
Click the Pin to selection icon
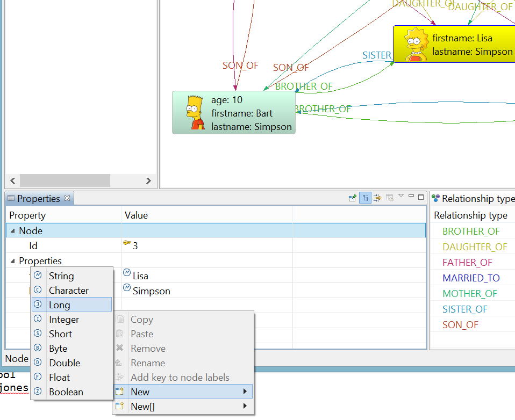tap(353, 198)
